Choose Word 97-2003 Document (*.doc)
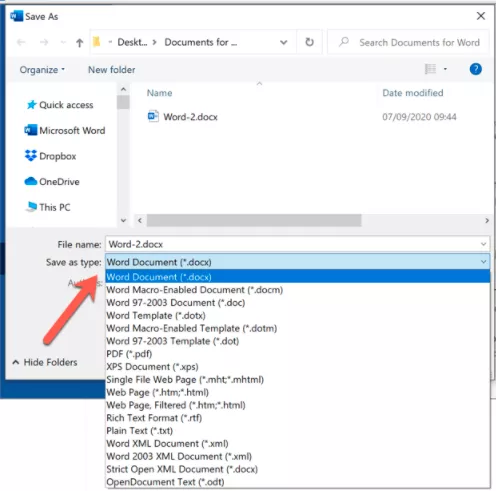 click(298, 303)
